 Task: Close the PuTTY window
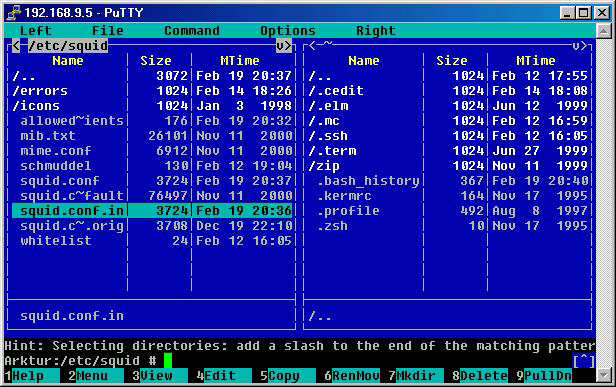(602, 13)
